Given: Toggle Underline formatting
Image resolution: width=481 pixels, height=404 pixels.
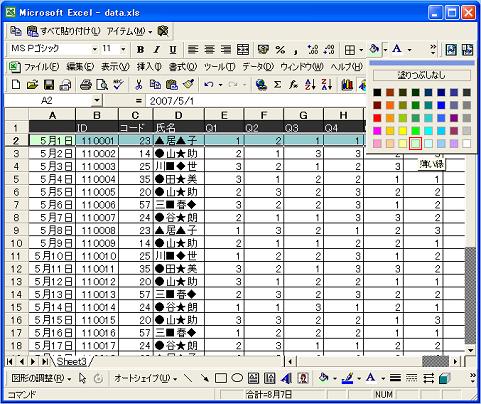Looking at the screenshot, I should pyautogui.click(x=173, y=50).
